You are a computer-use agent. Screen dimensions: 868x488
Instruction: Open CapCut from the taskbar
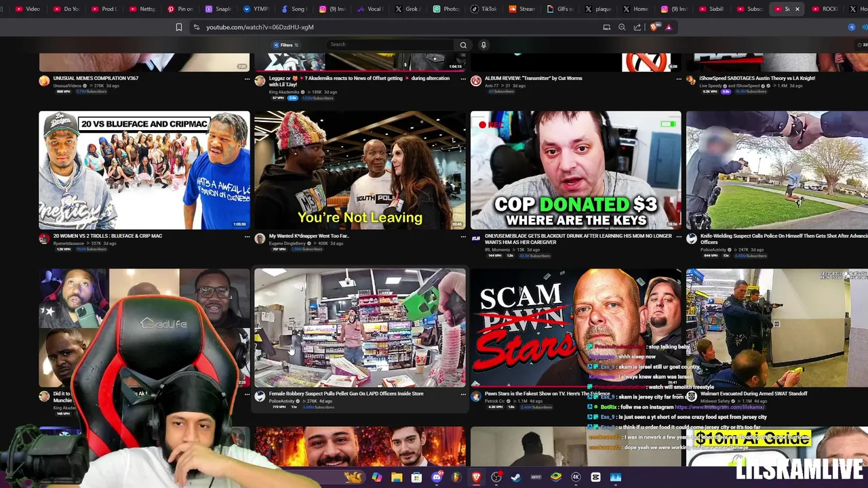[595, 477]
